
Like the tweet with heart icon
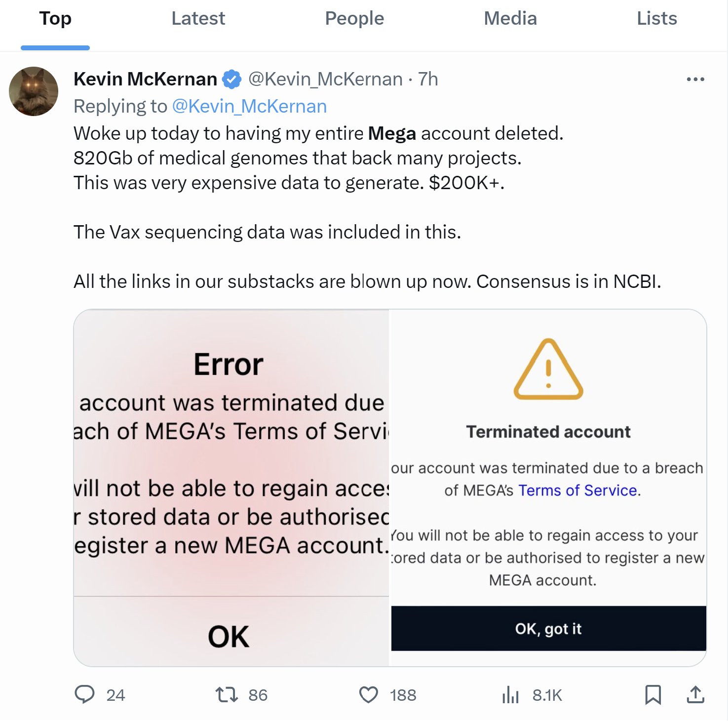click(369, 695)
